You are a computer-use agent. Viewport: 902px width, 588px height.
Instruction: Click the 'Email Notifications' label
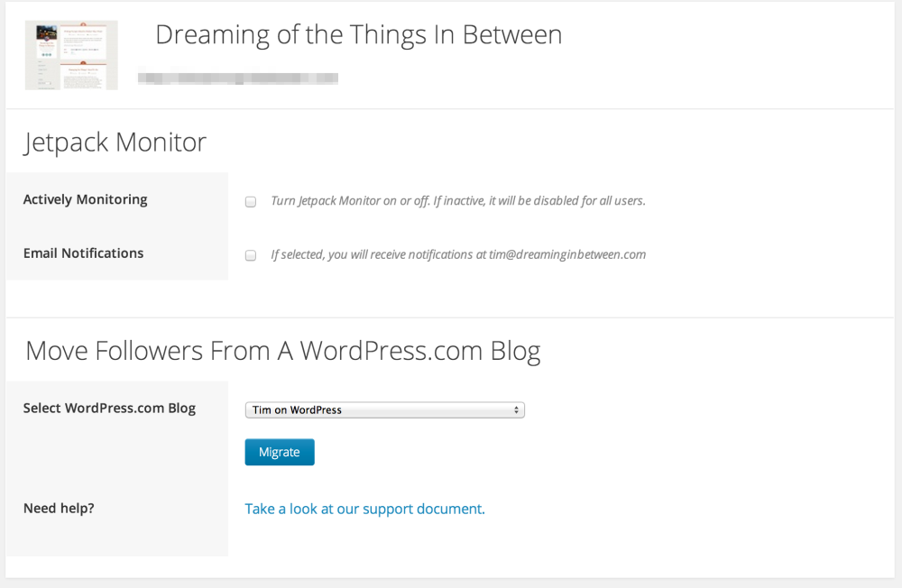(x=83, y=253)
